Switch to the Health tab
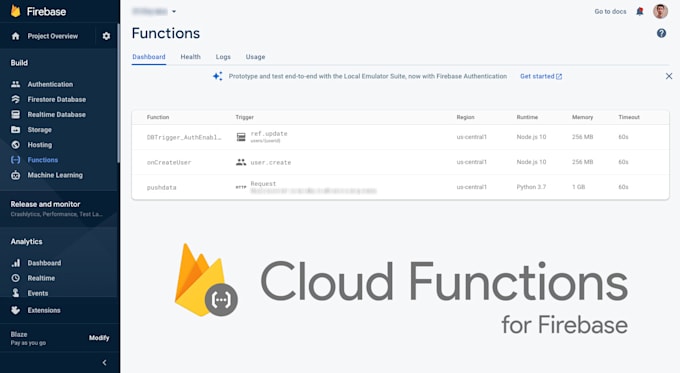 pos(190,57)
